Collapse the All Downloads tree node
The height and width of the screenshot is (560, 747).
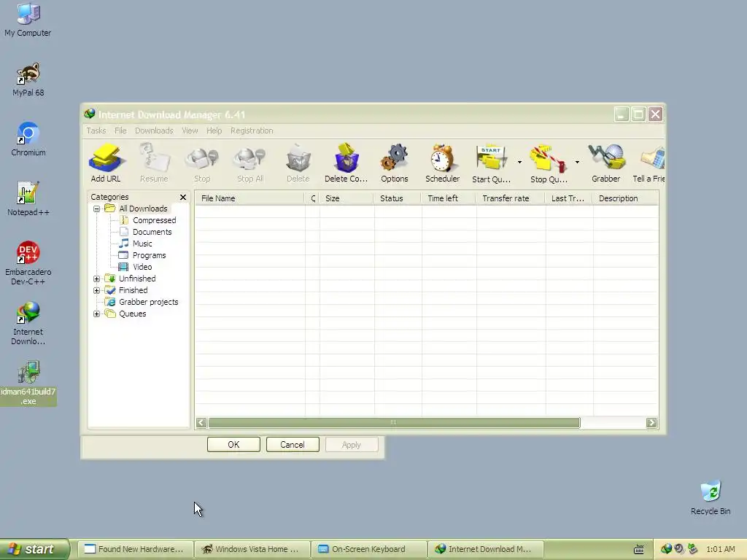pyautogui.click(x=97, y=209)
